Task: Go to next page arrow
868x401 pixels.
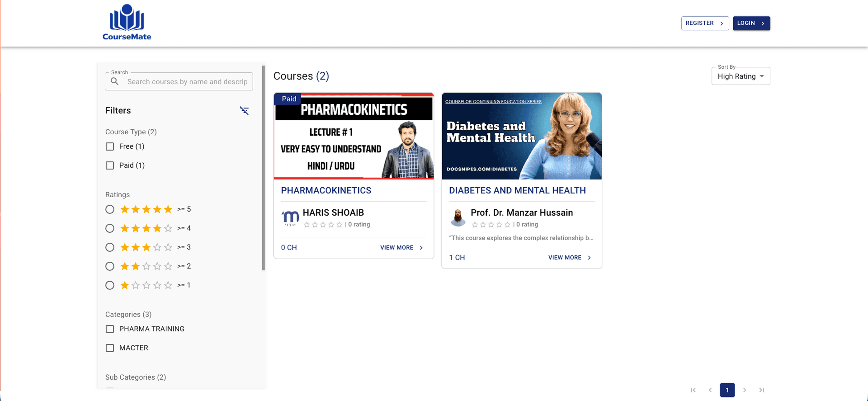Action: (x=745, y=390)
